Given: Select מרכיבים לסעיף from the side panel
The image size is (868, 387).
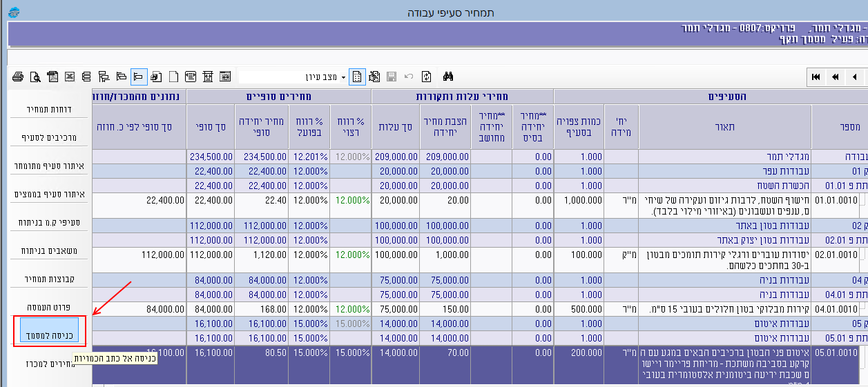Looking at the screenshot, I should coord(49,138).
